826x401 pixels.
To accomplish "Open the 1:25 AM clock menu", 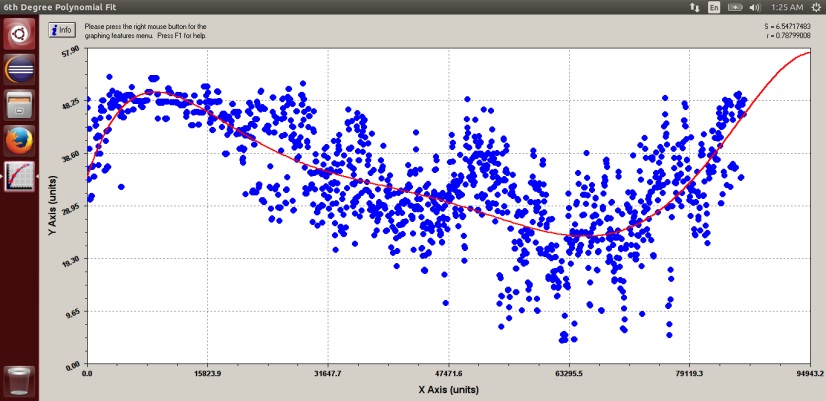I will tap(786, 7).
